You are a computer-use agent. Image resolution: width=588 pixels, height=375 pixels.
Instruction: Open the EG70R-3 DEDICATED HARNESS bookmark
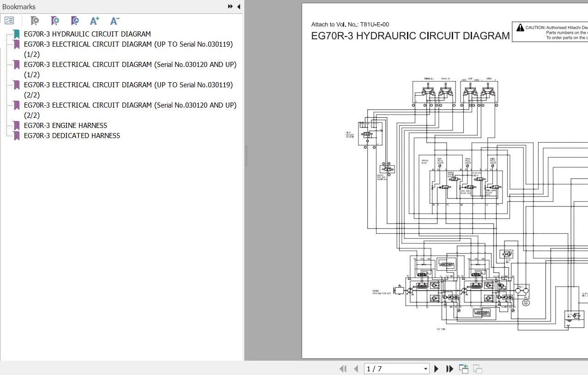72,135
